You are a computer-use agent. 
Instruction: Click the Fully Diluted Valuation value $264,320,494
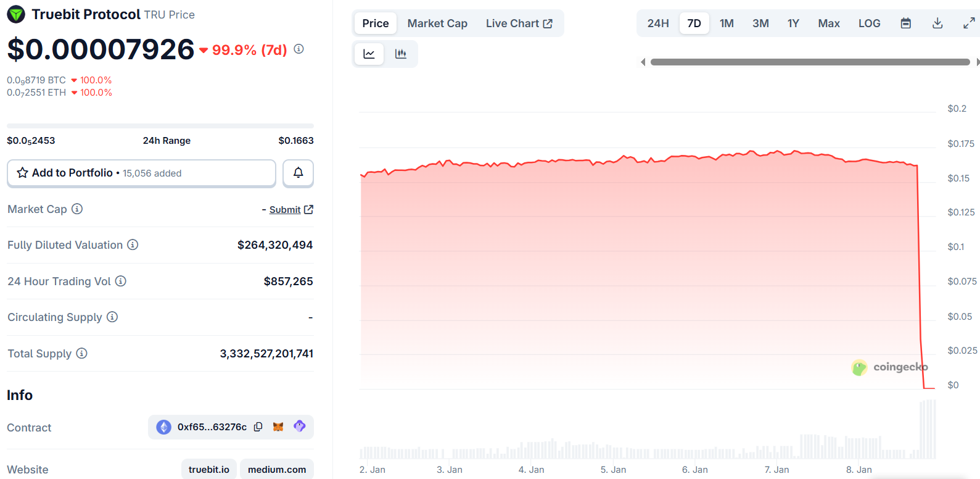[275, 245]
